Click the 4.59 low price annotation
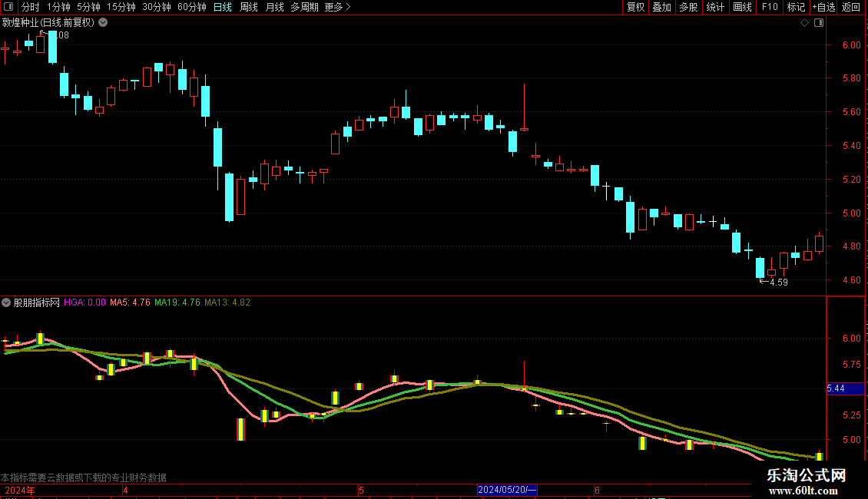Image resolution: width=868 pixels, height=499 pixels. (x=774, y=283)
